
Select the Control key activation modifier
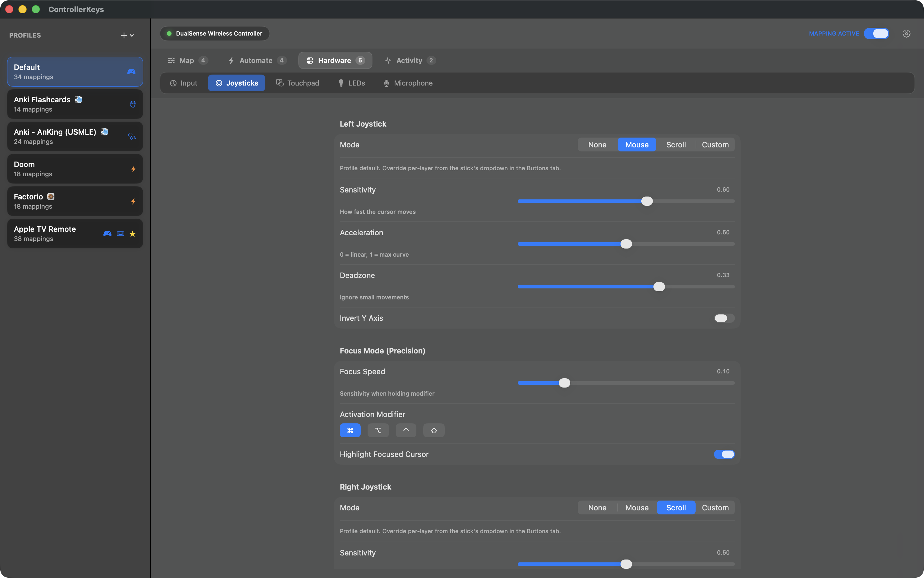(x=406, y=430)
